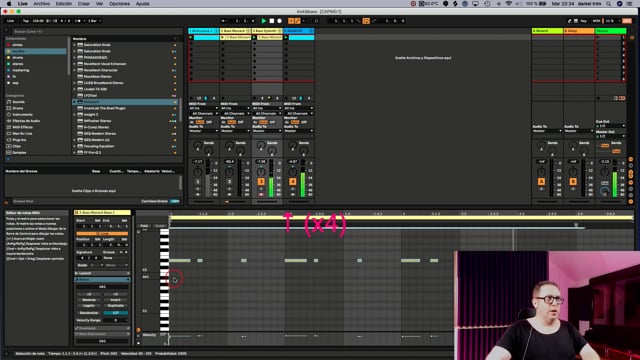The height and width of the screenshot is (360, 640).
Task: Open the Archivo menu
Action: [x=42, y=4]
